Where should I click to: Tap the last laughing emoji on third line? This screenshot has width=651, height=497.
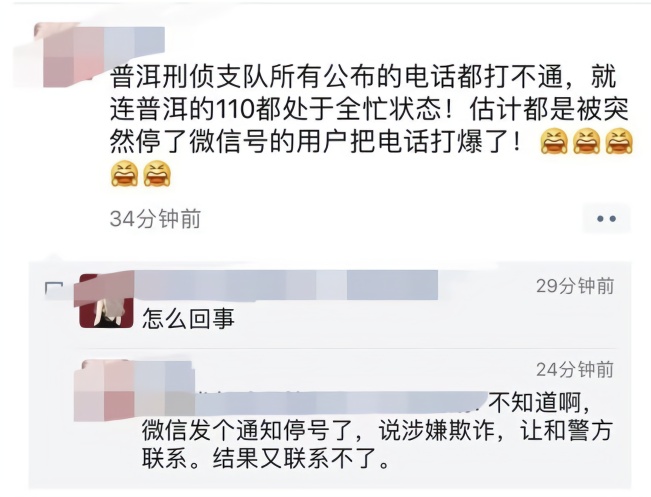click(x=619, y=142)
